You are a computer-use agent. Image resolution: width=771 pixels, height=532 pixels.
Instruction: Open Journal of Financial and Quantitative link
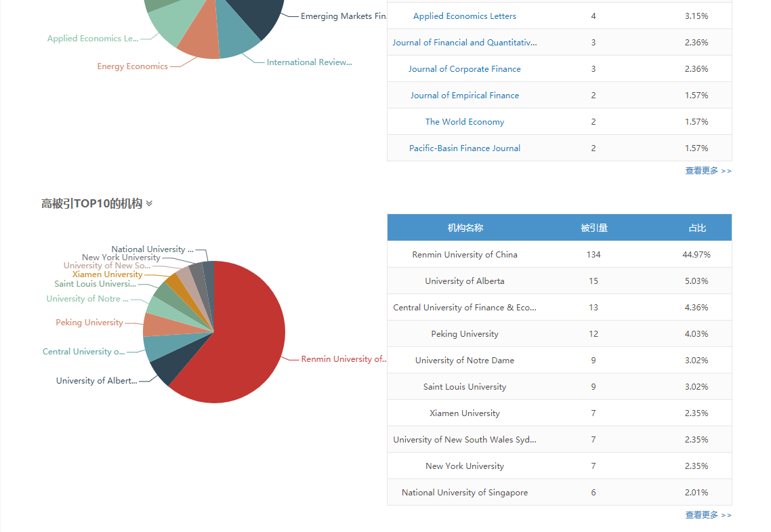tap(465, 43)
